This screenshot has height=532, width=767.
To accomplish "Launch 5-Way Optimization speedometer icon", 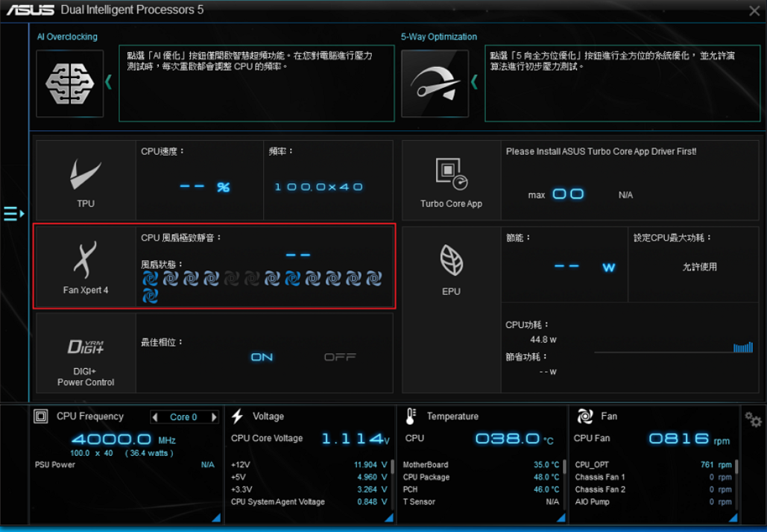I will click(x=435, y=83).
